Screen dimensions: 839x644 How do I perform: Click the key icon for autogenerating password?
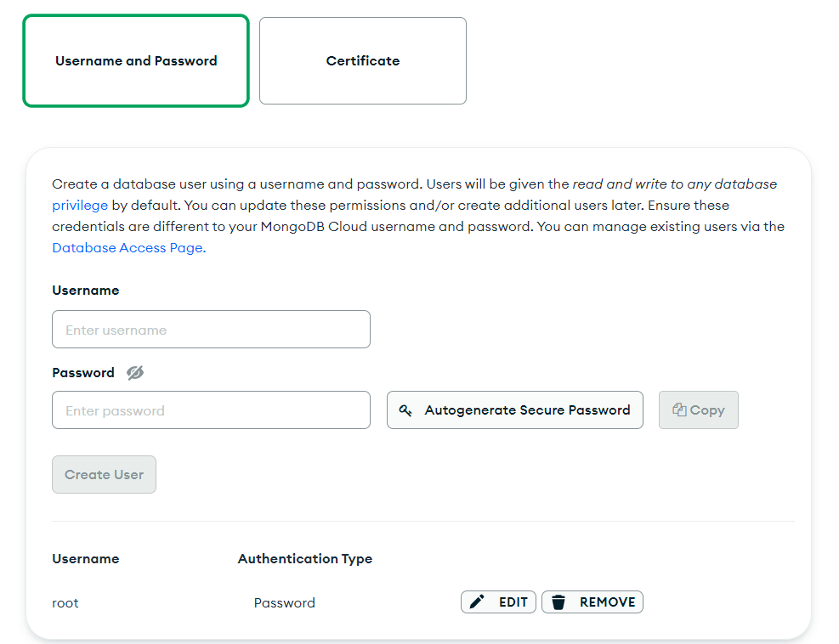(x=405, y=410)
